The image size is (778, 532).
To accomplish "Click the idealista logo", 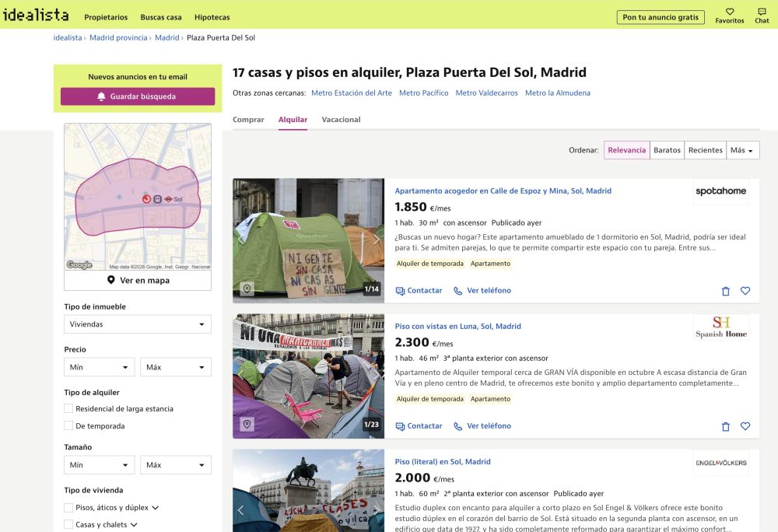I will pos(36,15).
